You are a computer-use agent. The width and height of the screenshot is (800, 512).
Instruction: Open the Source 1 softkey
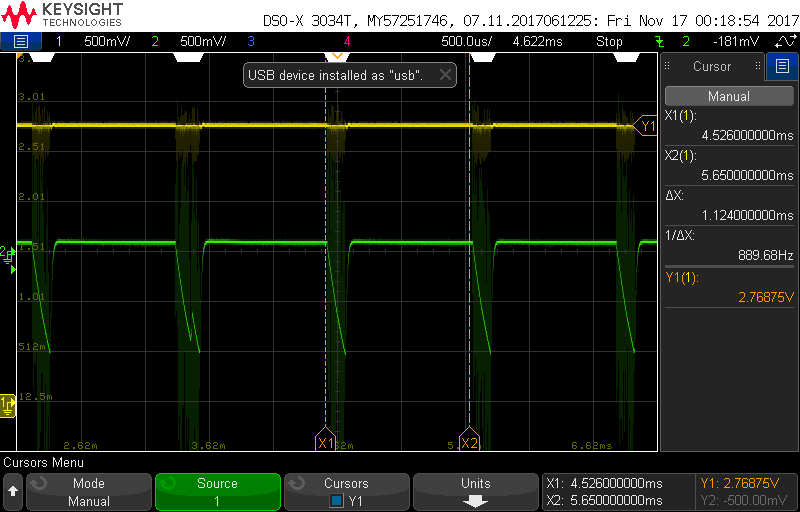tap(217, 492)
